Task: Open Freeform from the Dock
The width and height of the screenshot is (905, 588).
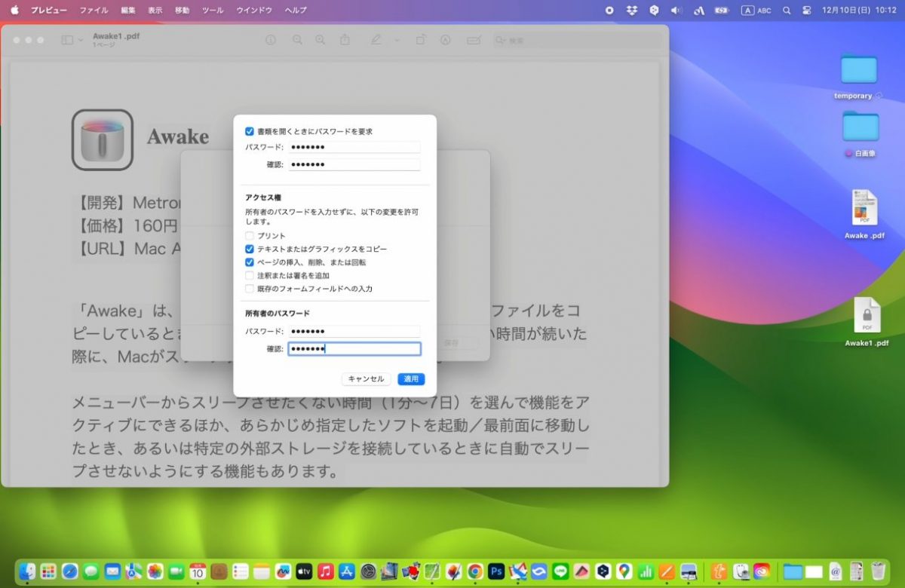Action: click(x=283, y=571)
